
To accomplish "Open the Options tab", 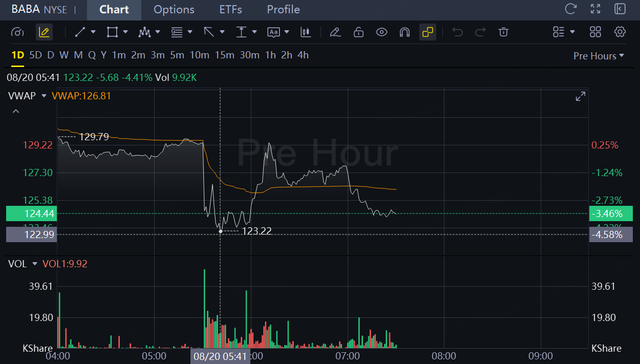I will [174, 10].
